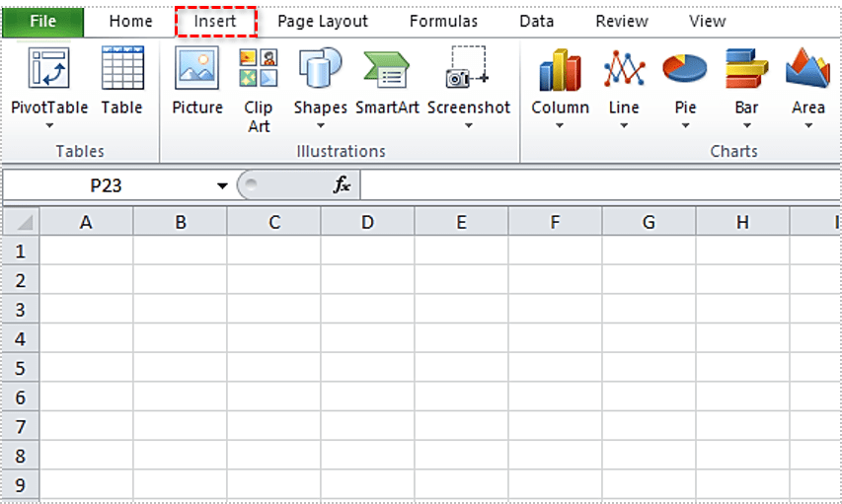The height and width of the screenshot is (504, 842).
Task: Click the PivotTable icon
Action: pos(49,69)
